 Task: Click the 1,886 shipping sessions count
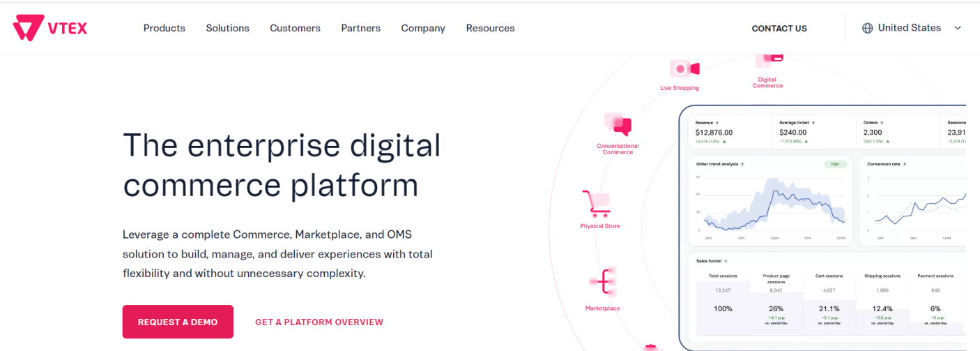(882, 290)
